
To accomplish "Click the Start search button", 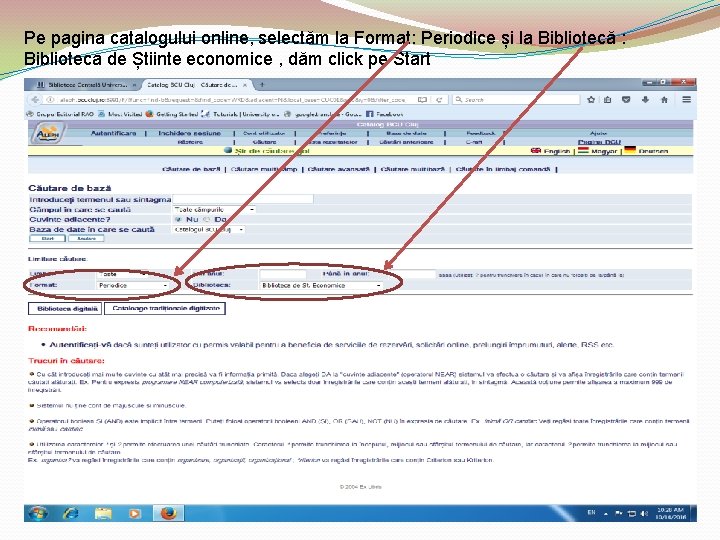I will pyautogui.click(x=48, y=238).
